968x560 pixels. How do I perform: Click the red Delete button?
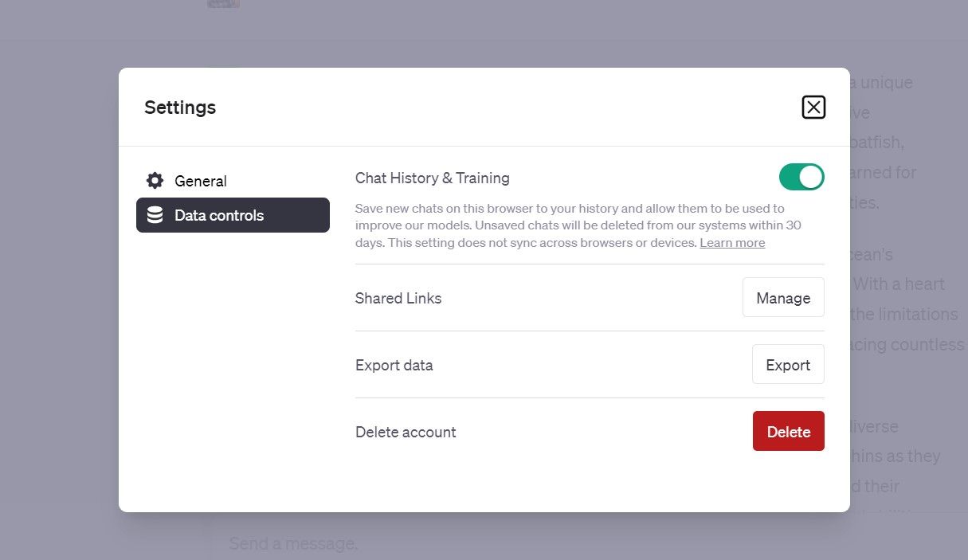788,432
